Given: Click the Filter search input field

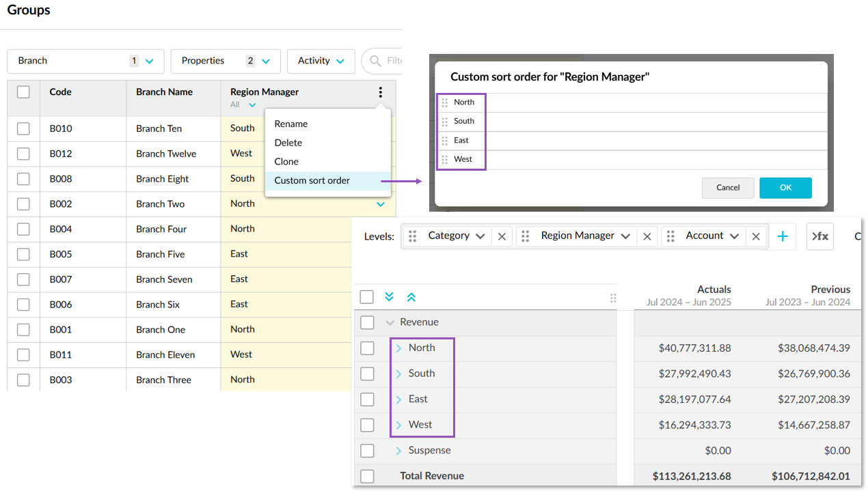Looking at the screenshot, I should click(x=393, y=61).
